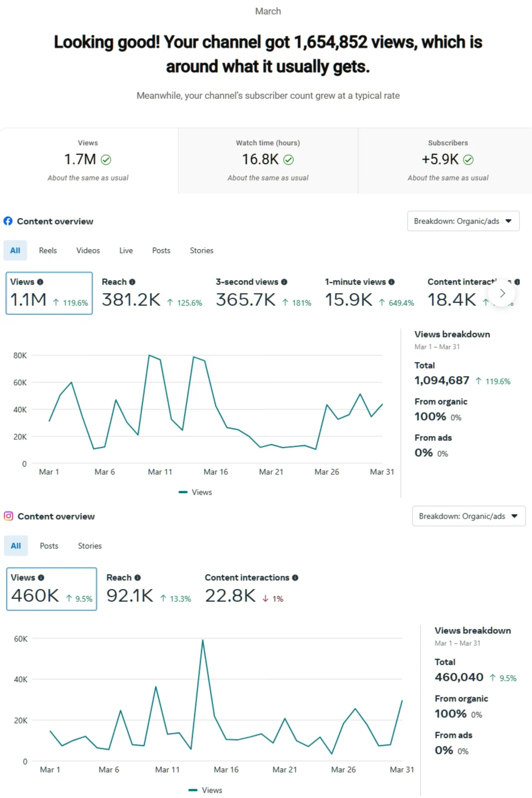Click Mar 21 label on Instagram chart axis
The image size is (532, 798).
(x=285, y=769)
